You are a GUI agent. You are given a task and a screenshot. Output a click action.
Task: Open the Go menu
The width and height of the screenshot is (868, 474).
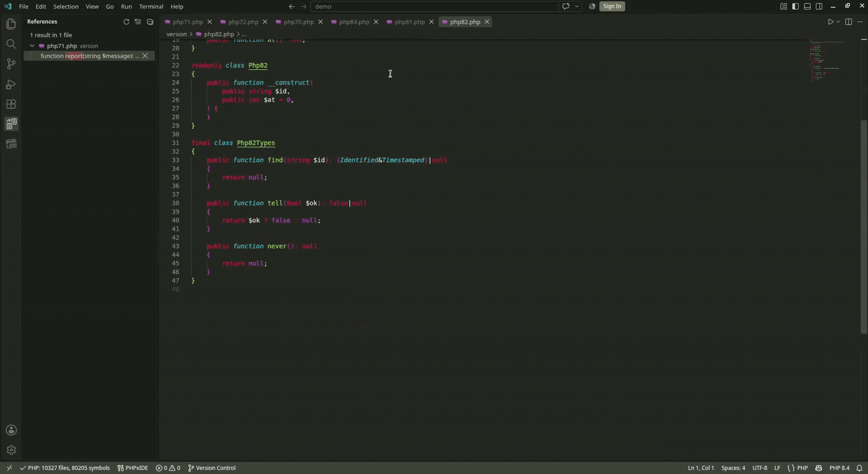(x=110, y=7)
